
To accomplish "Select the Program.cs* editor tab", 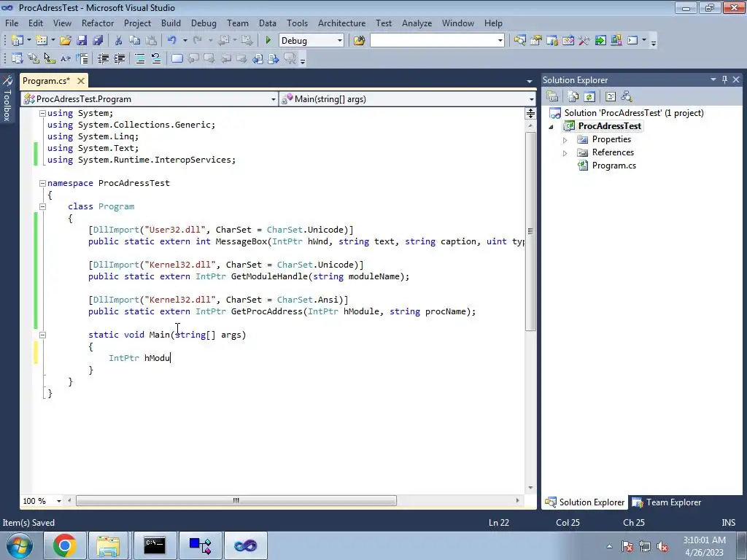I will point(46,80).
